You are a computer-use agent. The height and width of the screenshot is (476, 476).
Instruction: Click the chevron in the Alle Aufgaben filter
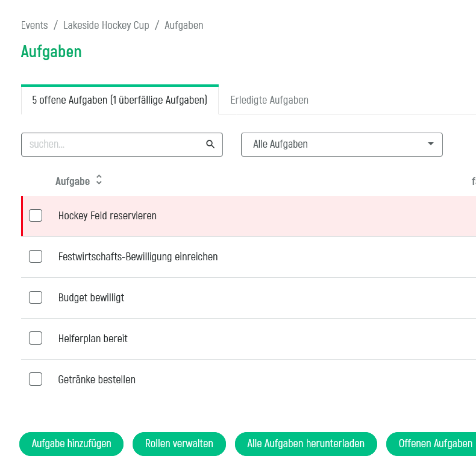430,144
